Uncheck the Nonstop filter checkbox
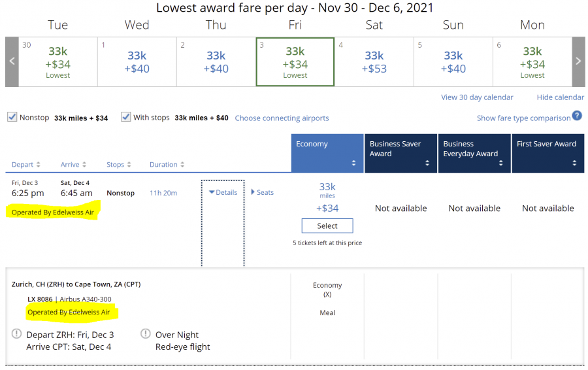The height and width of the screenshot is (370, 588). click(12, 117)
